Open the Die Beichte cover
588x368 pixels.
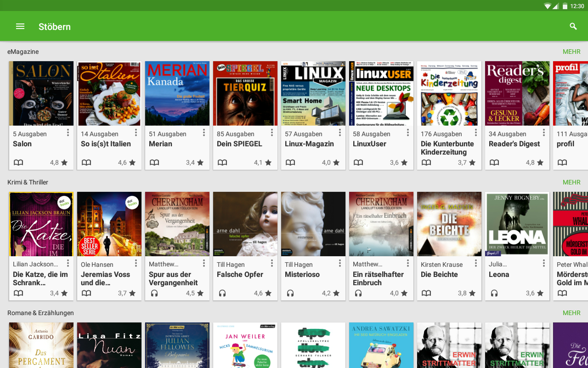[449, 224]
